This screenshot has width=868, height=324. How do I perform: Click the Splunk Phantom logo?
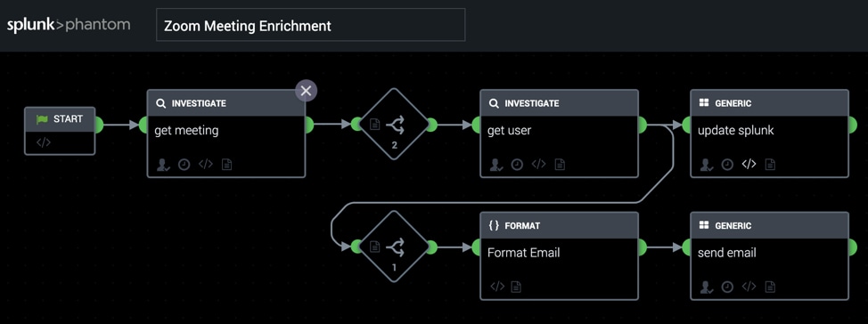click(69, 25)
